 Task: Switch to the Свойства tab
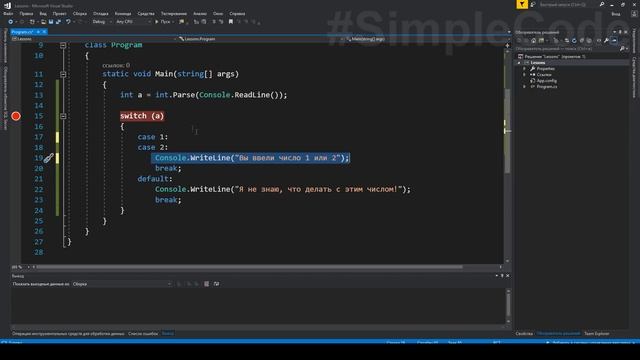pos(524,334)
